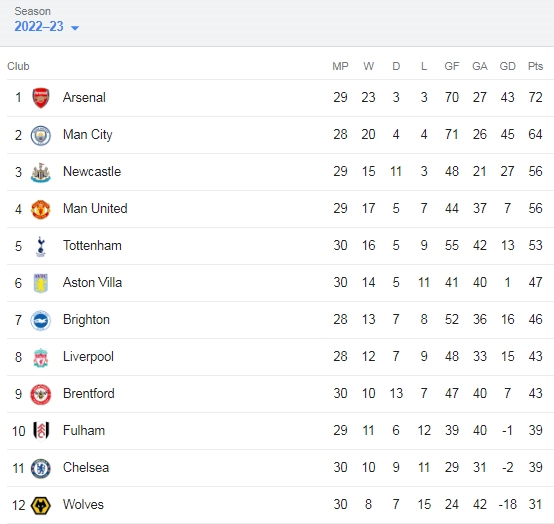This screenshot has height=524, width=554.
Task: Select the Chelsea lion crest icon
Action: coord(41,469)
